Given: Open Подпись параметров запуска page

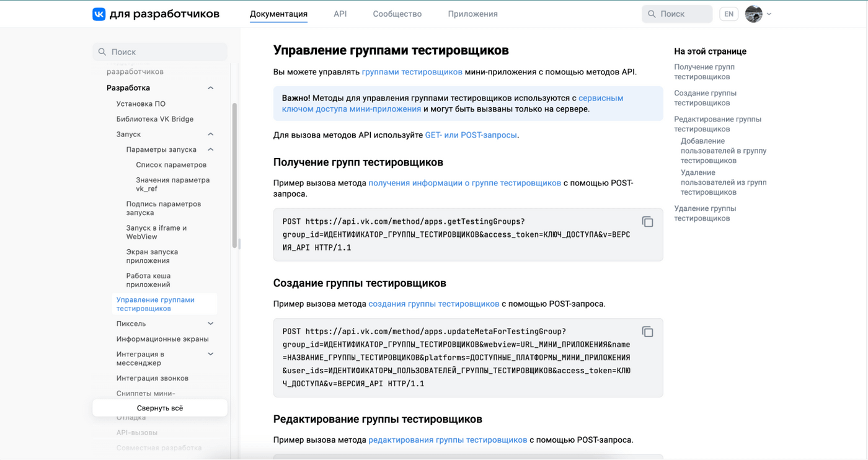Looking at the screenshot, I should coord(164,208).
